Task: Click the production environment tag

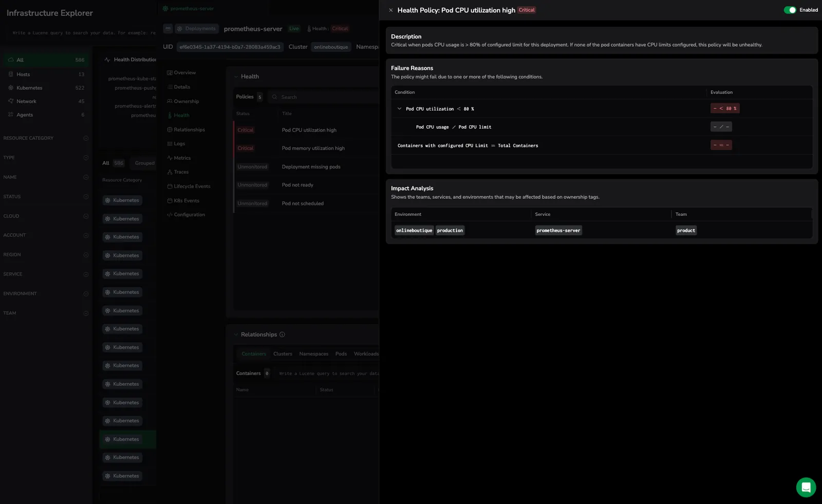Action: pos(450,231)
